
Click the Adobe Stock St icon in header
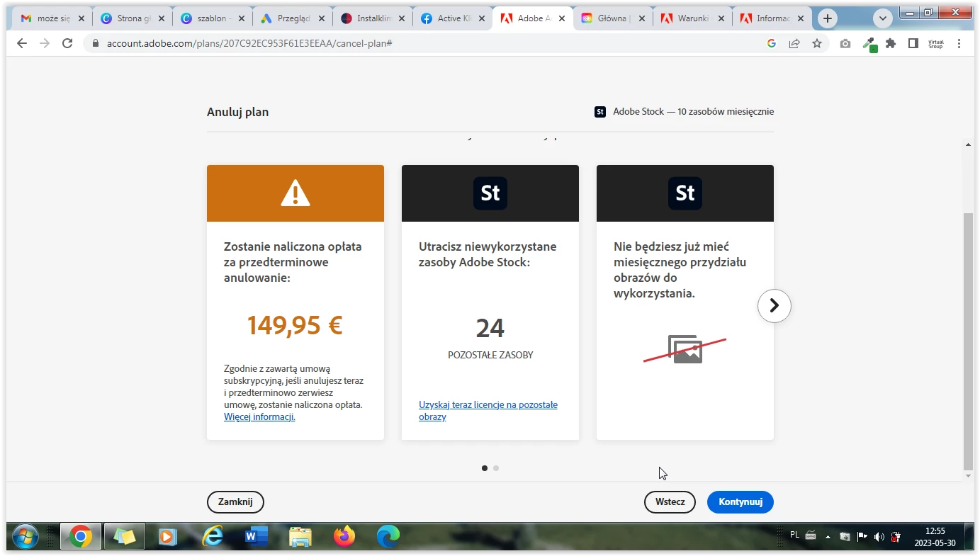click(600, 112)
